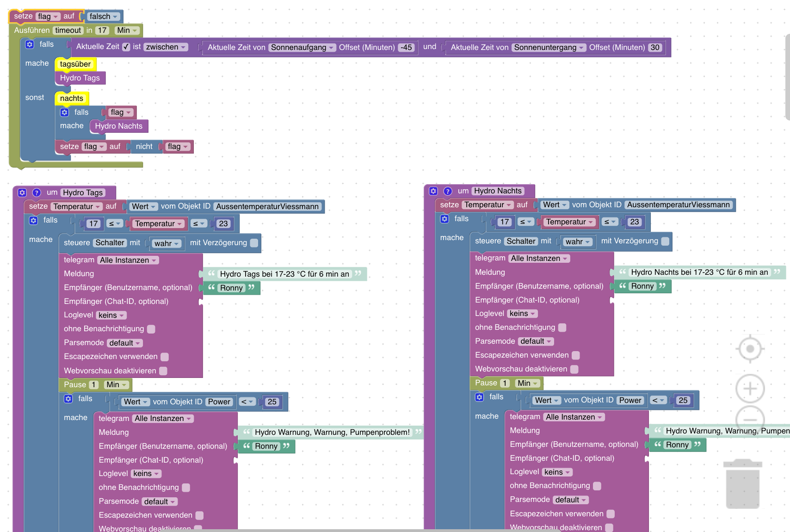Viewport: 790px width, 532px height.
Task: Open 'wahr' dropdown in Hydro Tags steuere block
Action: (x=167, y=244)
